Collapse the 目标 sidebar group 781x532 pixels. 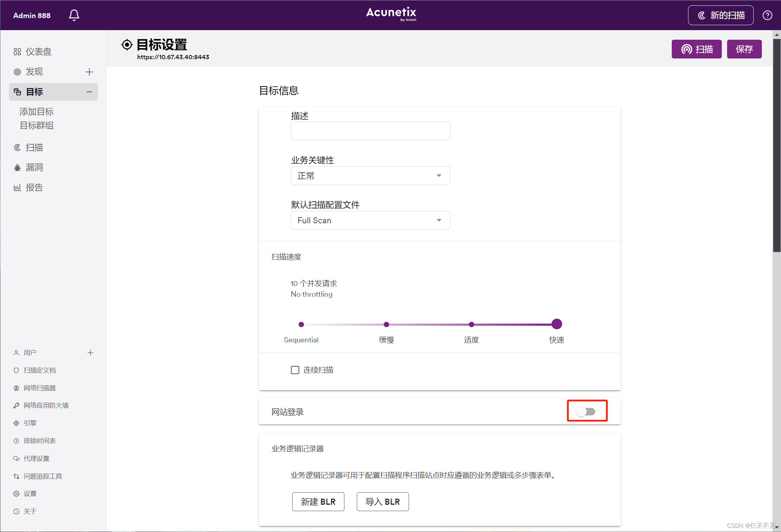point(89,91)
